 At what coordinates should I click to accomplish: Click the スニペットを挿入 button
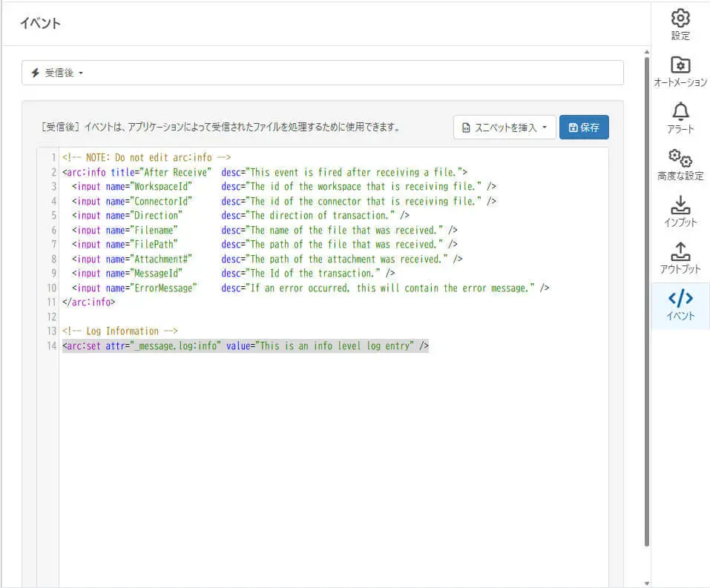(x=504, y=128)
